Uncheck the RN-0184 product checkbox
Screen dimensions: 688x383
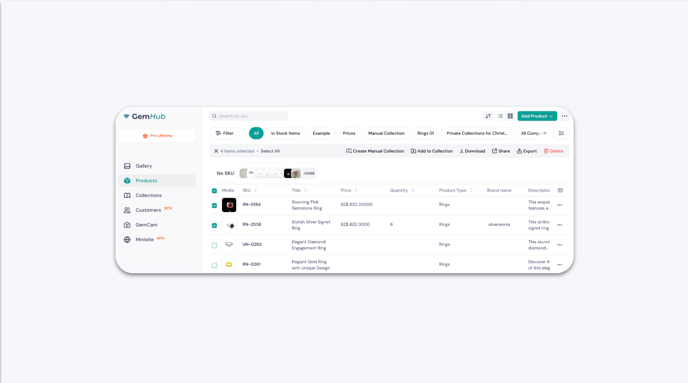214,205
